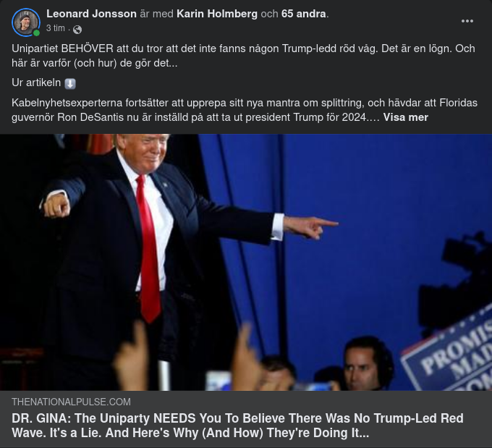The image size is (492, 448).
Task: Click the THENATIONALPULSE.COM domain label
Action: click(71, 402)
